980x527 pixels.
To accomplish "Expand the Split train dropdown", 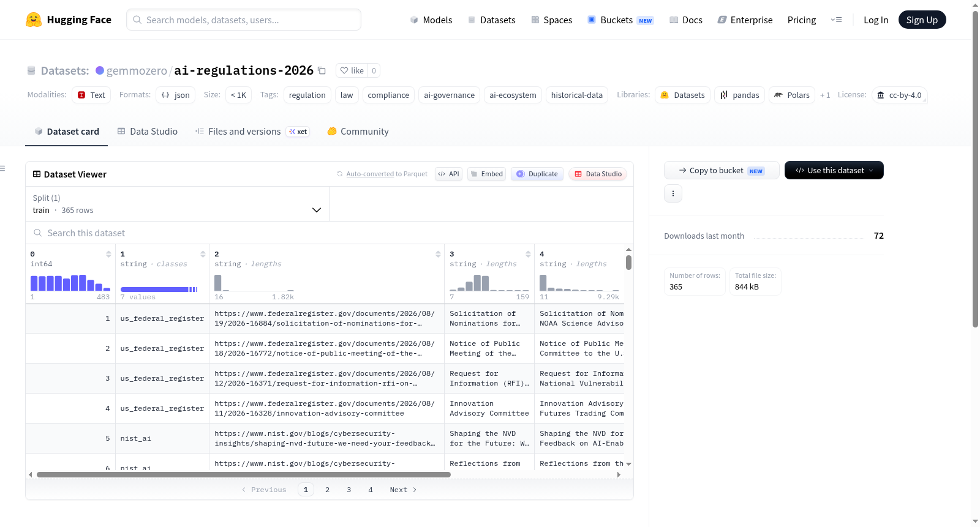I will [177, 204].
